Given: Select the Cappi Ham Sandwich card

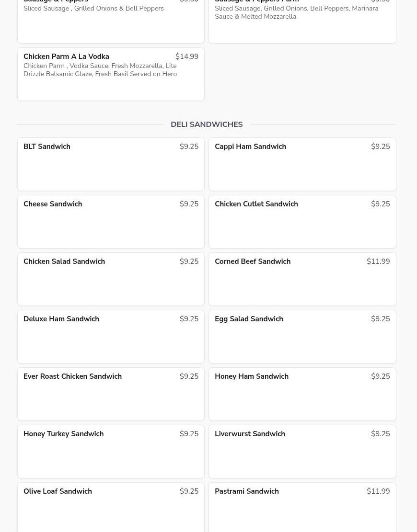Looking at the screenshot, I should point(302,164).
